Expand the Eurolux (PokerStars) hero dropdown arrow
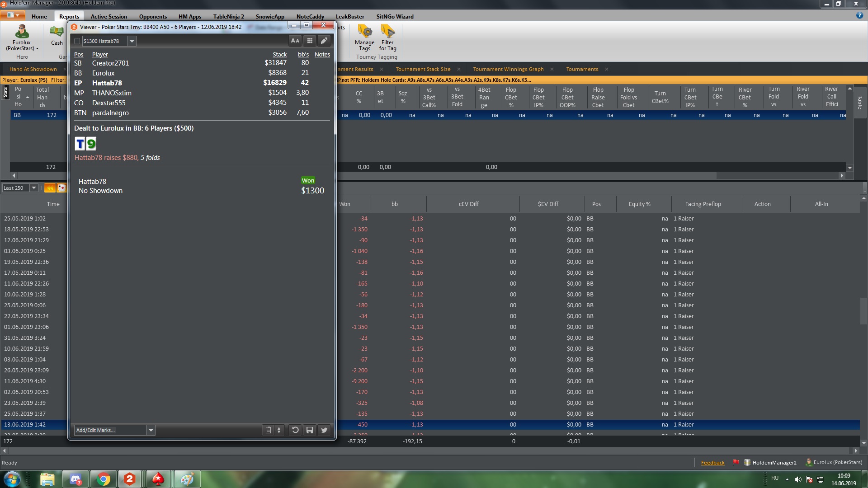The image size is (868, 488). [x=37, y=49]
